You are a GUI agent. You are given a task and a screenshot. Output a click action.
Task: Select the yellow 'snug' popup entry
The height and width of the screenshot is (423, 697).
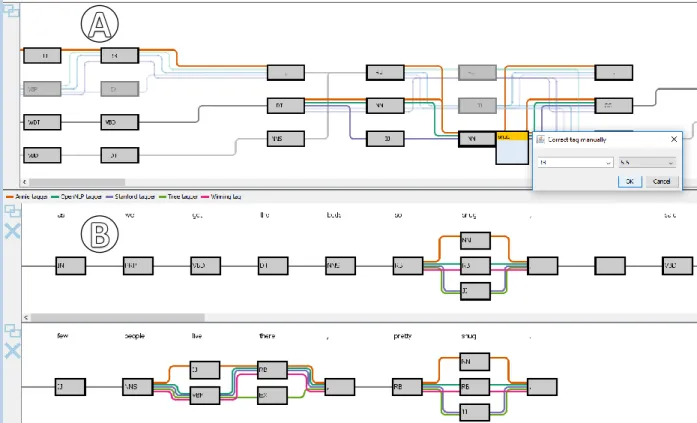coord(512,137)
